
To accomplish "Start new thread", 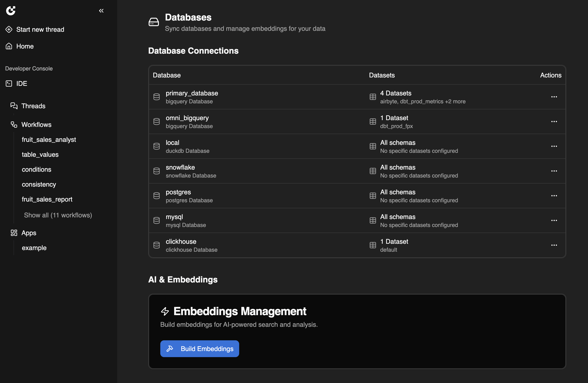I will 40,29.
